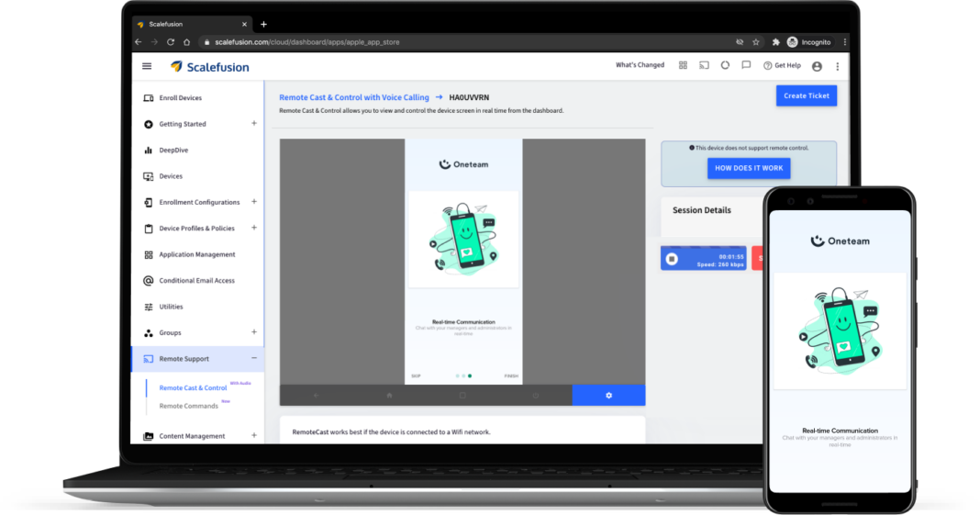The height and width of the screenshot is (515, 980).
Task: Click What's Changed in the header
Action: [x=640, y=65]
